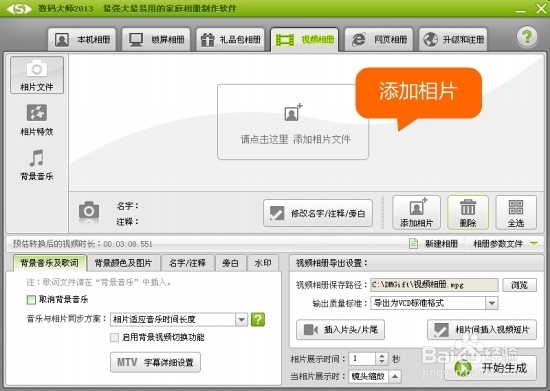Switch to 锁屏相册 tab
This screenshot has height=391, width=550.
(x=156, y=40)
